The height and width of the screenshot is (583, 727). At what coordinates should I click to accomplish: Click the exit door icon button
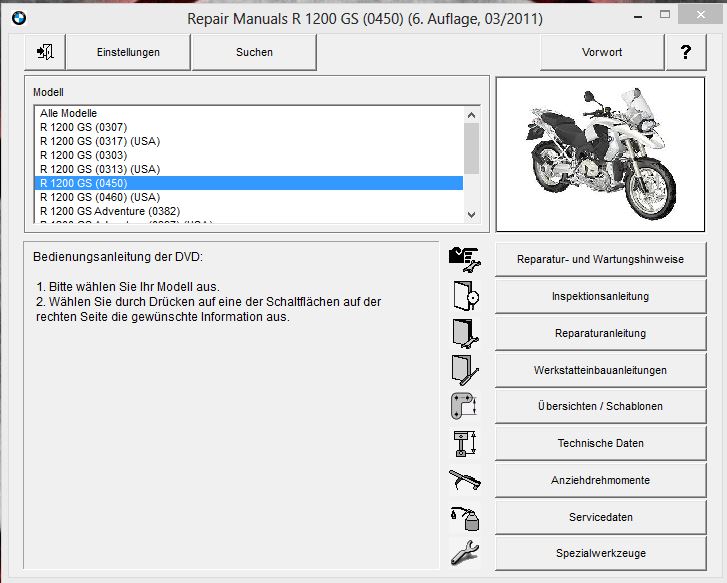(46, 52)
